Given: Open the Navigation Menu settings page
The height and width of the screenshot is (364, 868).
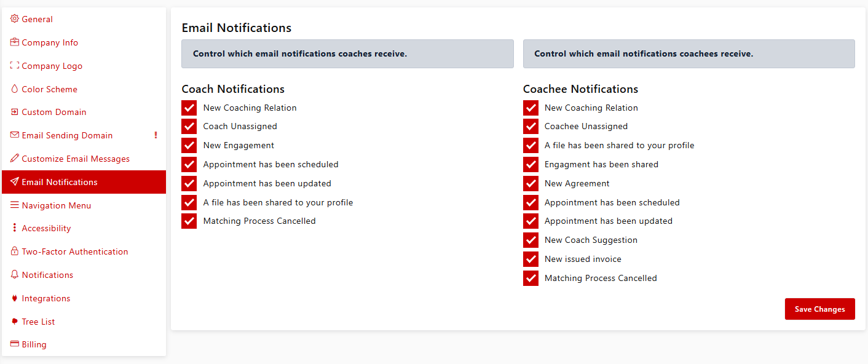Looking at the screenshot, I should [x=56, y=205].
